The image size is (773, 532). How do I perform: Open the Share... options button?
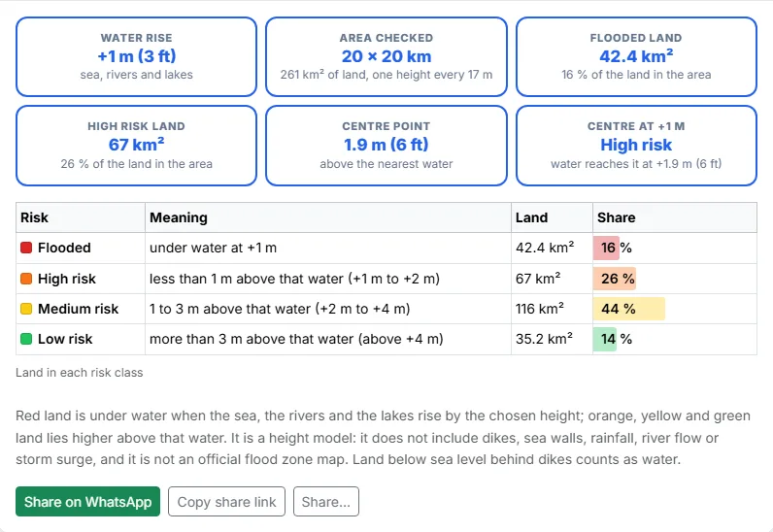point(326,502)
